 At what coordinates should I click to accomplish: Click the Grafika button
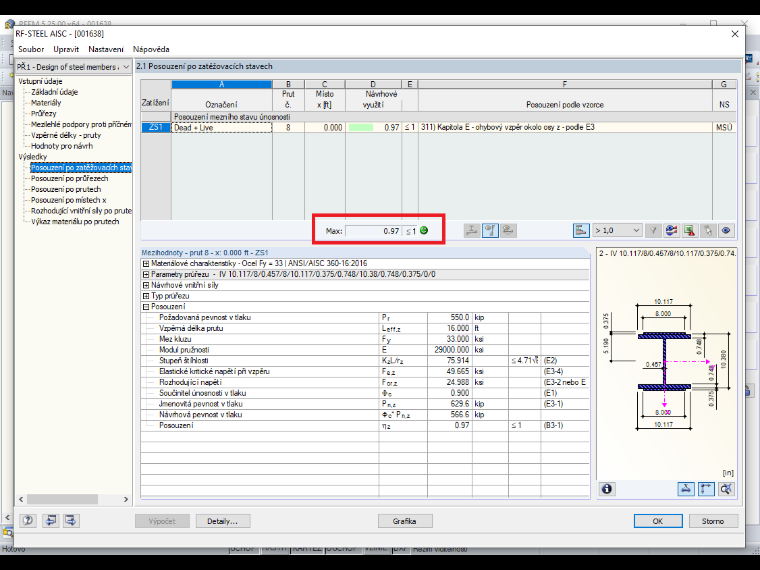(405, 521)
